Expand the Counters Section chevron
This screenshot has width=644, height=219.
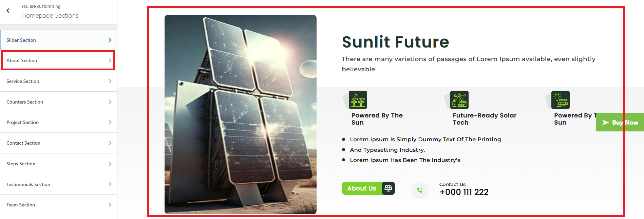110,102
